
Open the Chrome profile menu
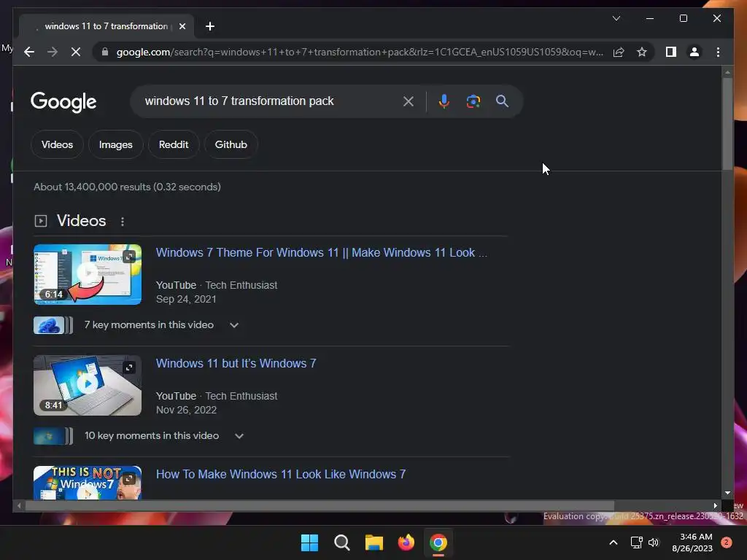pos(694,52)
